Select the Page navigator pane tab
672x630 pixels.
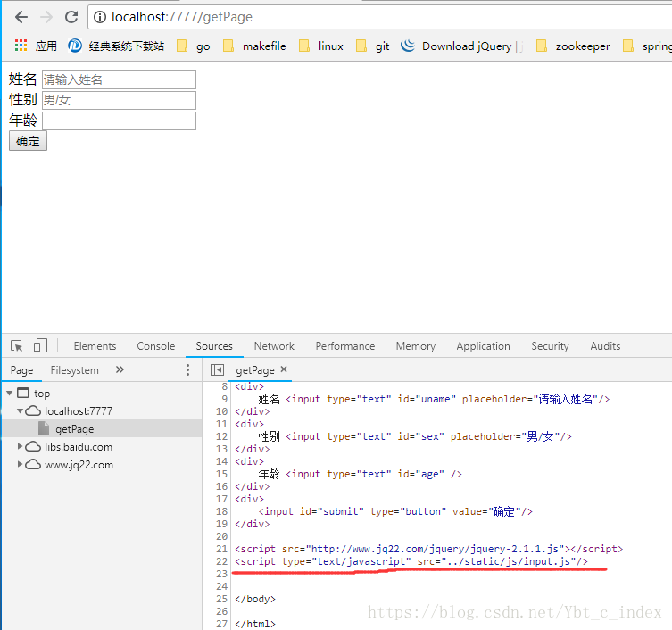[x=21, y=369]
